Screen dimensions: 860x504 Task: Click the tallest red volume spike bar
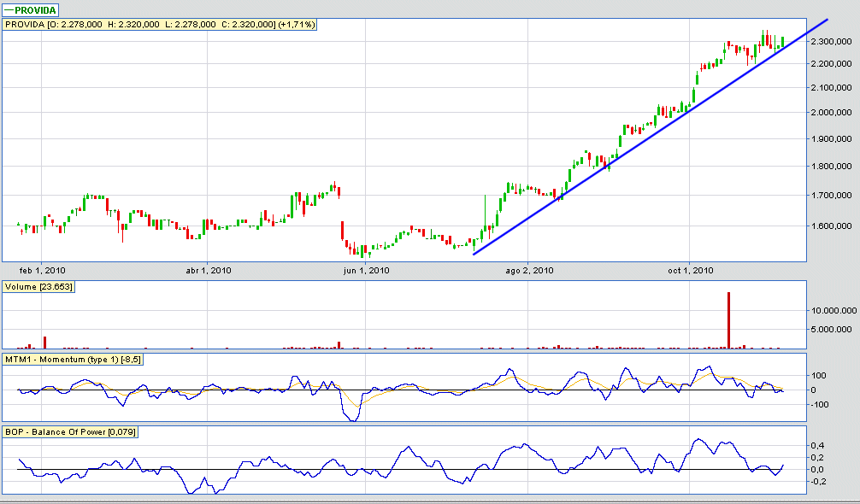(729, 319)
